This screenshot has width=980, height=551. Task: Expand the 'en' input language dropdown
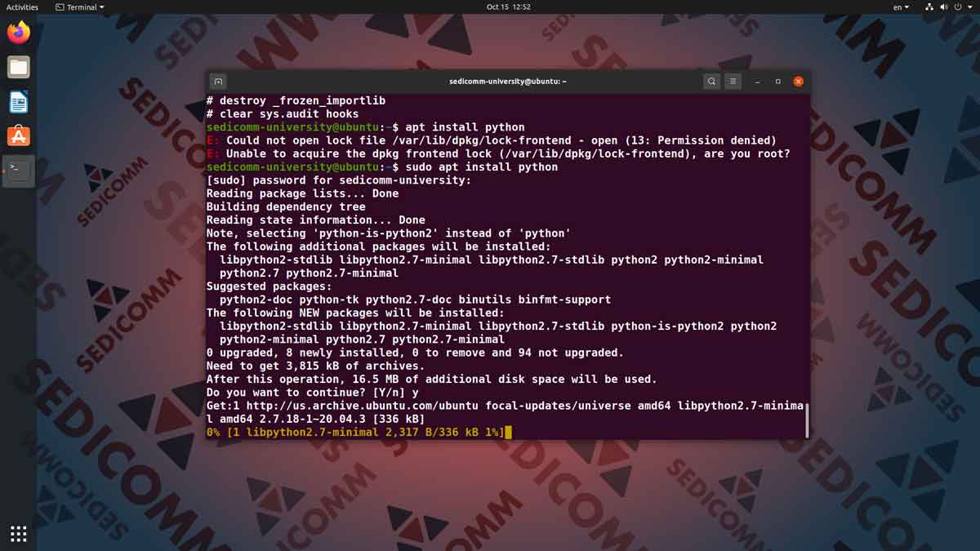coord(900,7)
